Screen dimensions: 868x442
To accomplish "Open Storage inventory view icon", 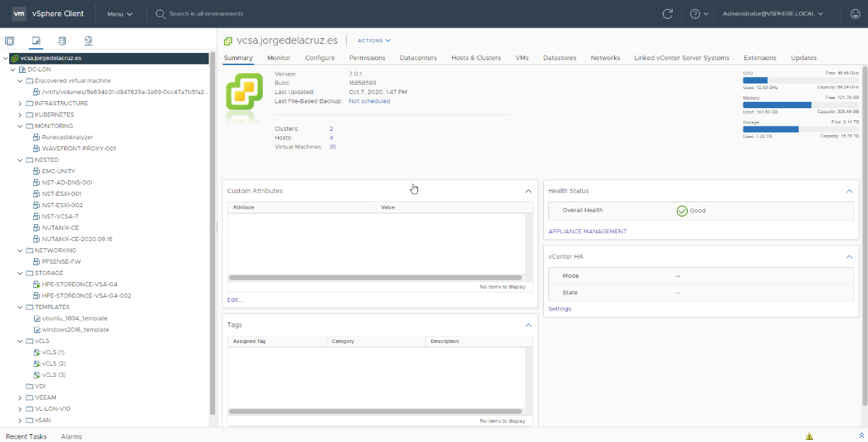I will pos(62,41).
